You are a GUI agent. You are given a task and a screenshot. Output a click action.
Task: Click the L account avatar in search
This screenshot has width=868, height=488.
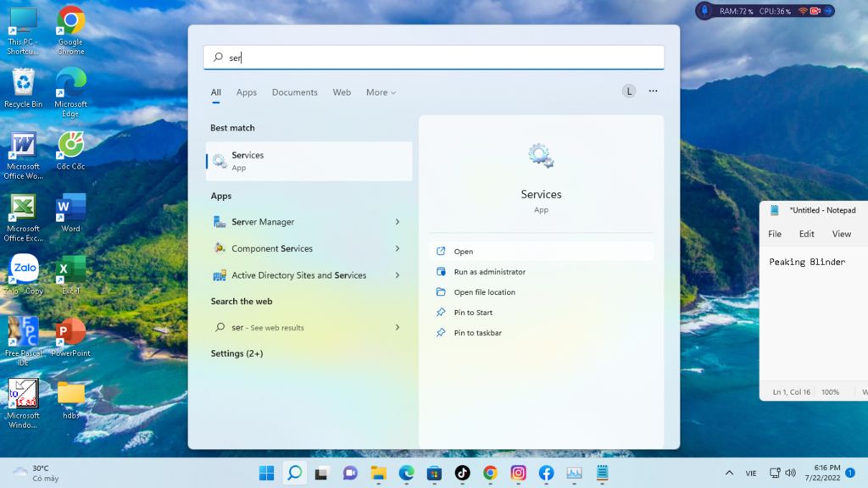[x=628, y=91]
